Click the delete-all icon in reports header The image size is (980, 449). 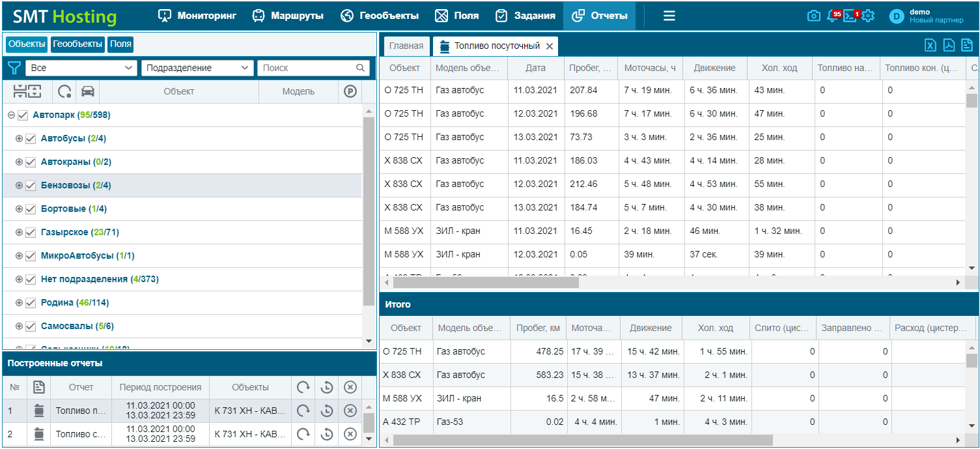350,387
